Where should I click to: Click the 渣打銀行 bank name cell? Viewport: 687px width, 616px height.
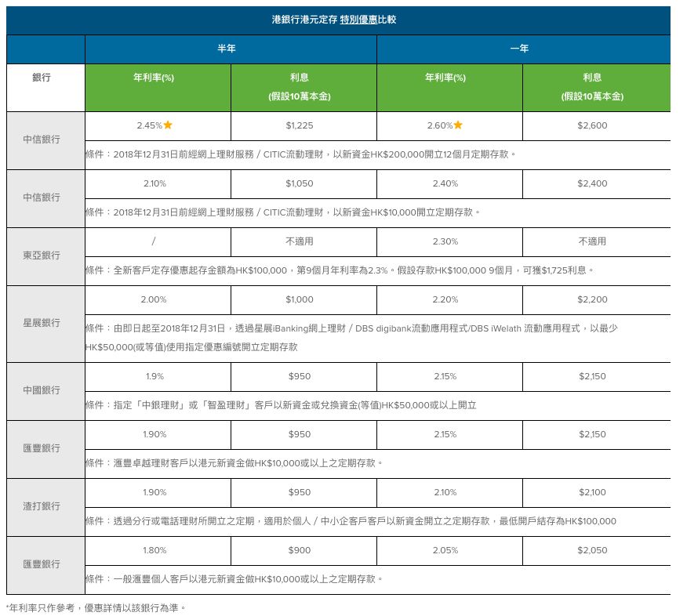pyautogui.click(x=45, y=507)
